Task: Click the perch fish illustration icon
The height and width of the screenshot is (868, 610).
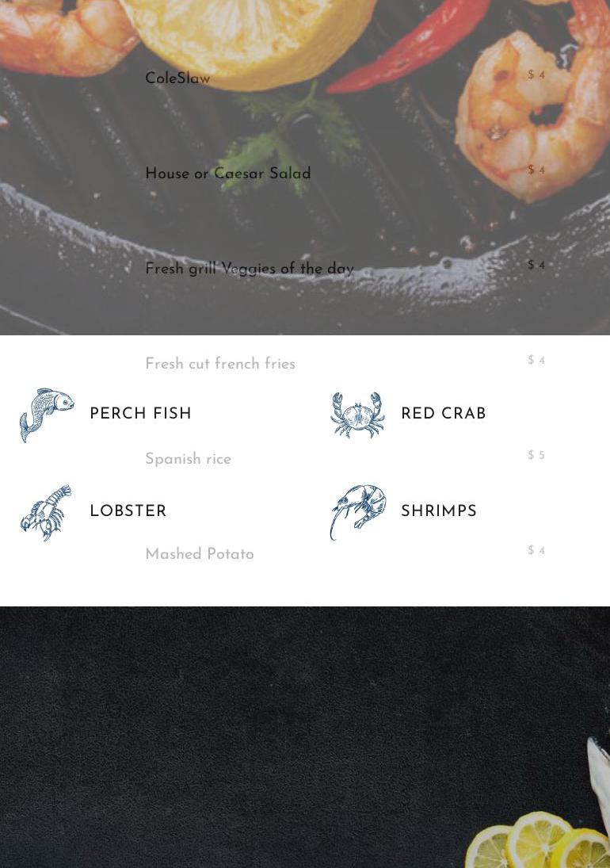Action: tap(47, 415)
